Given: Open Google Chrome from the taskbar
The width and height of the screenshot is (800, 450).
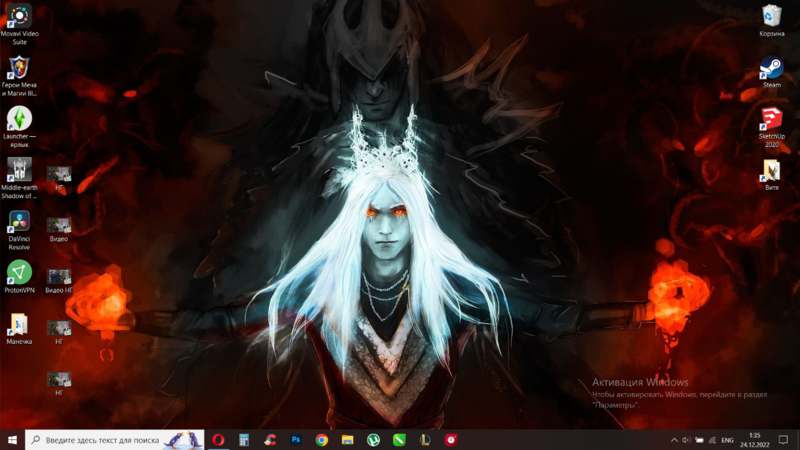Looking at the screenshot, I should [321, 440].
